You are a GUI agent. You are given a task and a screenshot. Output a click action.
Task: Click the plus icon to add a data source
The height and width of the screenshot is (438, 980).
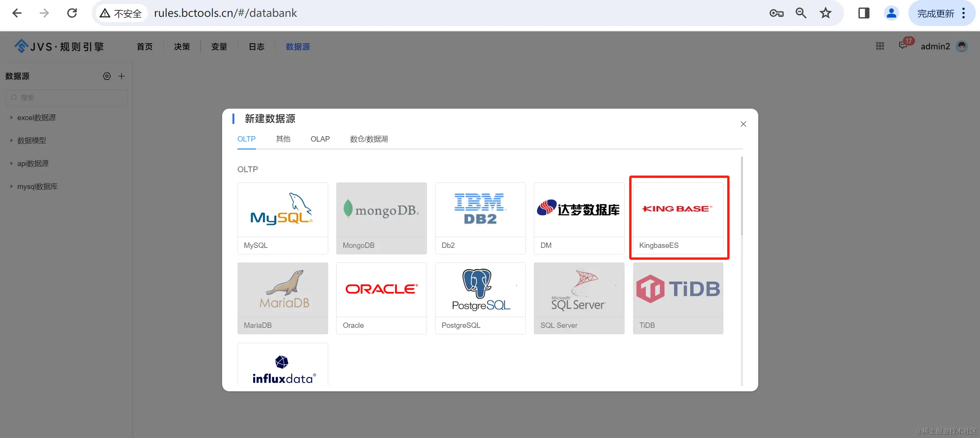[x=121, y=76]
